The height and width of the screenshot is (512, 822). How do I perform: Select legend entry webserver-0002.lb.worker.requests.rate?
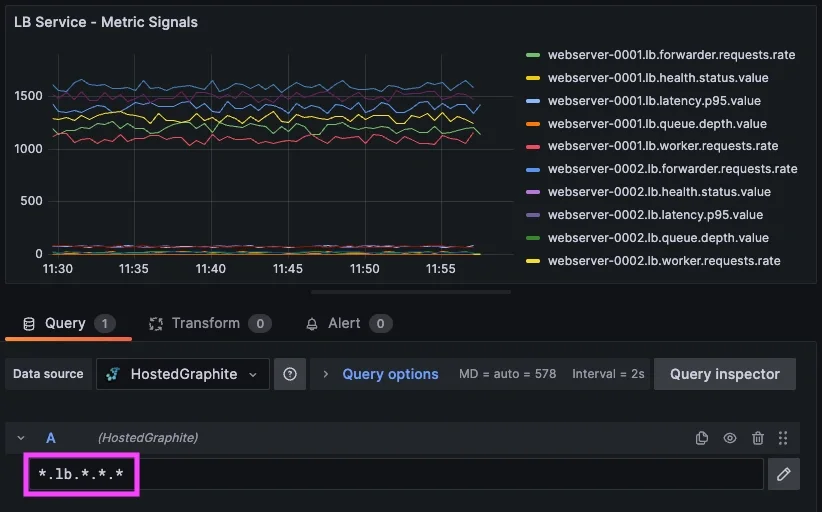664,261
